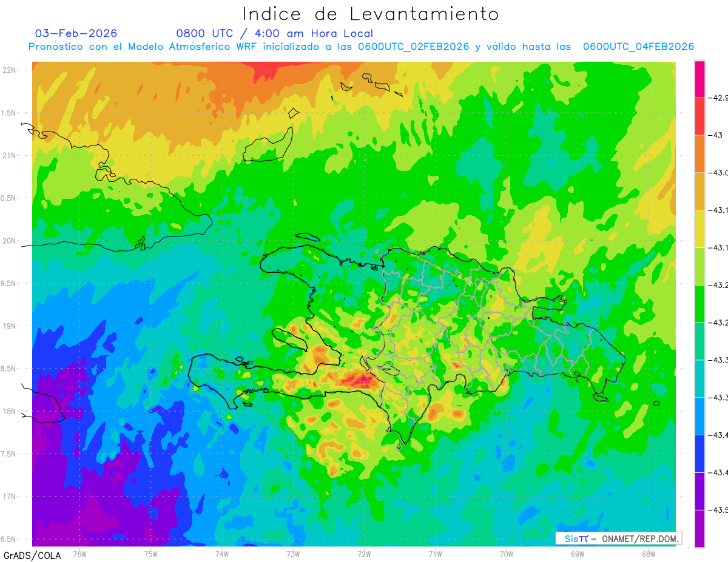Click the '0.5N' latitude label

[9, 198]
